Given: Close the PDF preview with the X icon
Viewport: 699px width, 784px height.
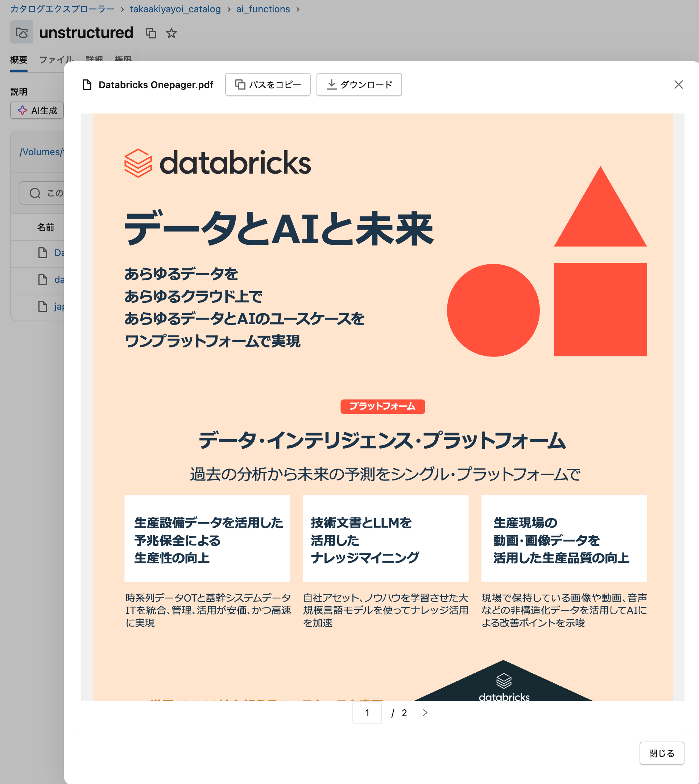Looking at the screenshot, I should point(679,85).
